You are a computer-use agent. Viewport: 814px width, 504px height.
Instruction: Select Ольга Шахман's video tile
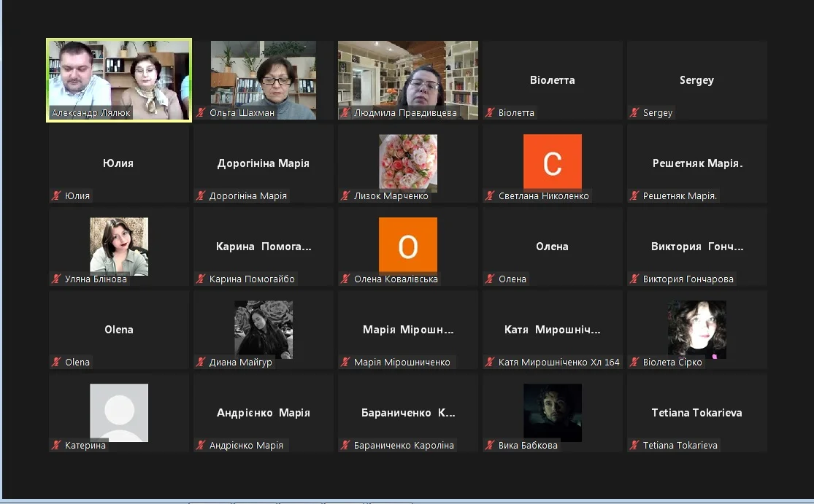pos(264,80)
